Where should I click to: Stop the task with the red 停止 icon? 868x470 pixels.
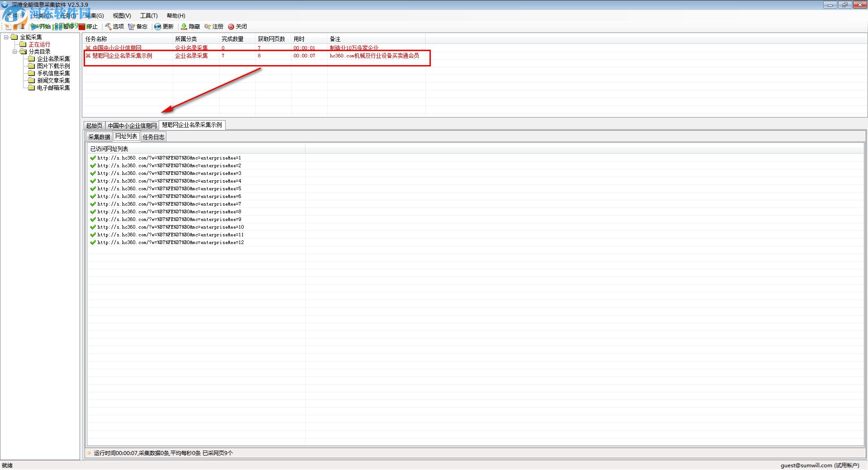[82, 27]
